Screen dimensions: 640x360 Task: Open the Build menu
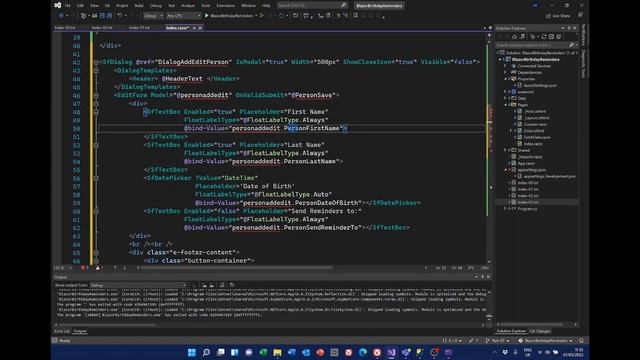(x=139, y=6)
